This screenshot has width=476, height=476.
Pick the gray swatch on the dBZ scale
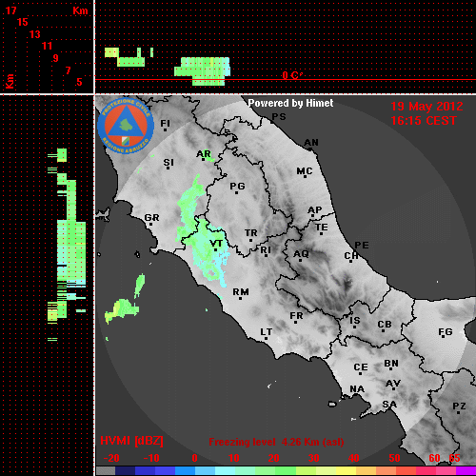point(106,471)
